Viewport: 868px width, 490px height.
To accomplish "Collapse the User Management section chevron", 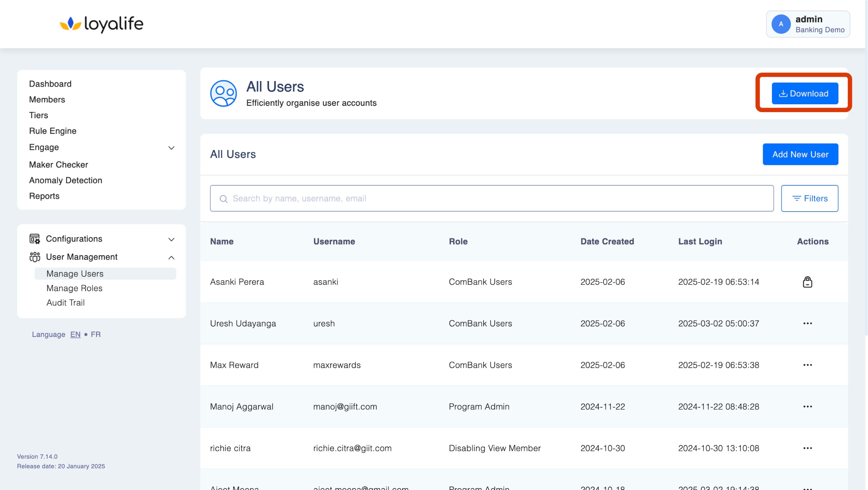I will pos(171,257).
